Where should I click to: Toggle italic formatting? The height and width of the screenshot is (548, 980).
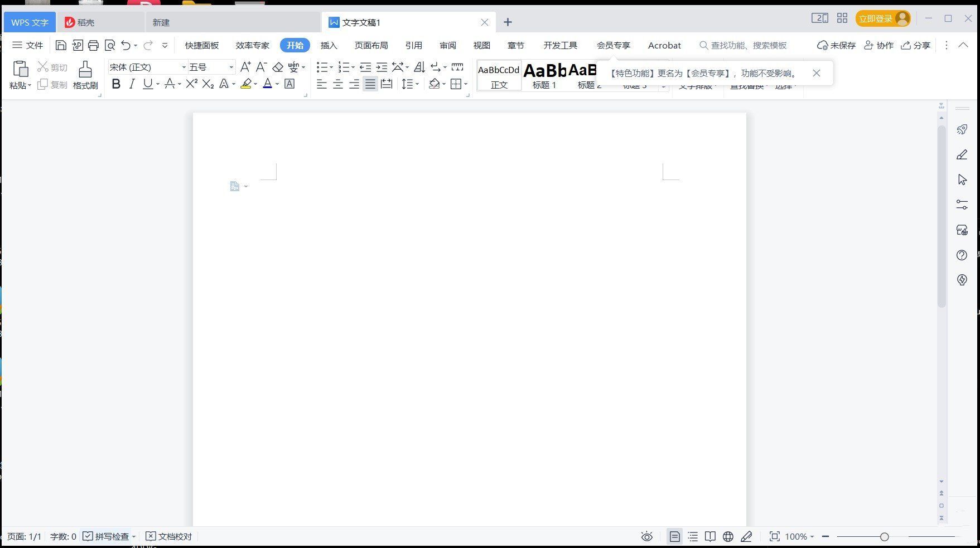[132, 84]
